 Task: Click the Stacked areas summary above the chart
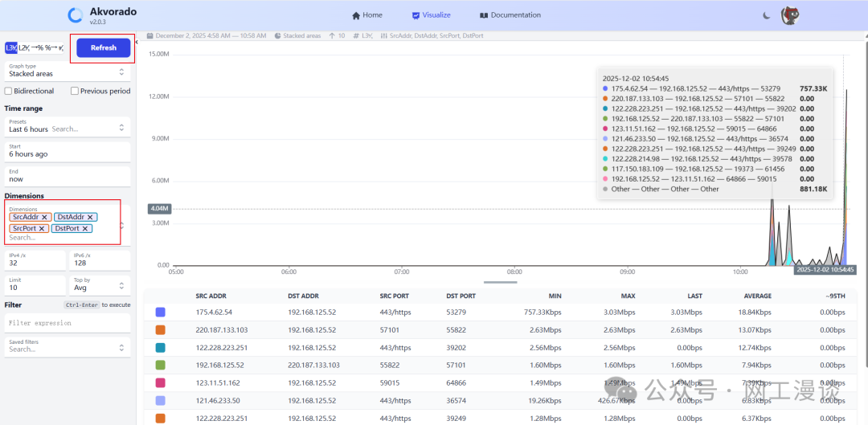[x=297, y=35]
